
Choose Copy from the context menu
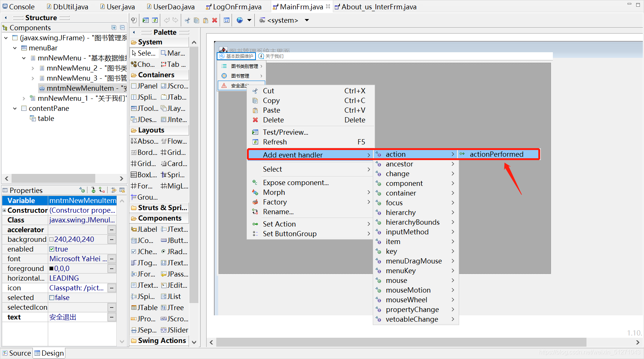click(x=271, y=100)
